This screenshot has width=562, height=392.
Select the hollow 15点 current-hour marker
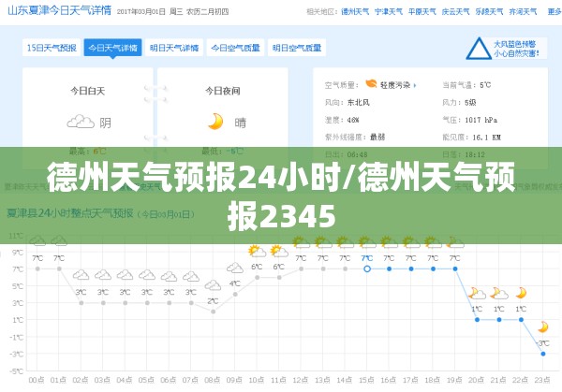click(367, 269)
